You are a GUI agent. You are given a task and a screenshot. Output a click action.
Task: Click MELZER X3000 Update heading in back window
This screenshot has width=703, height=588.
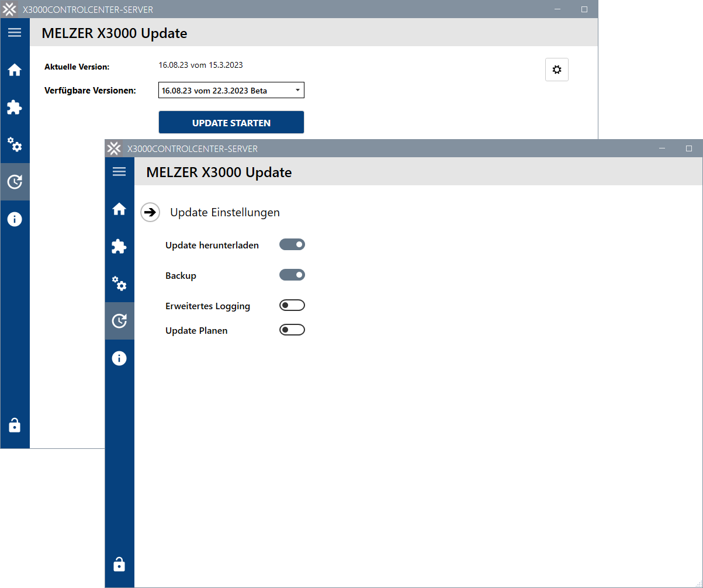coord(115,33)
